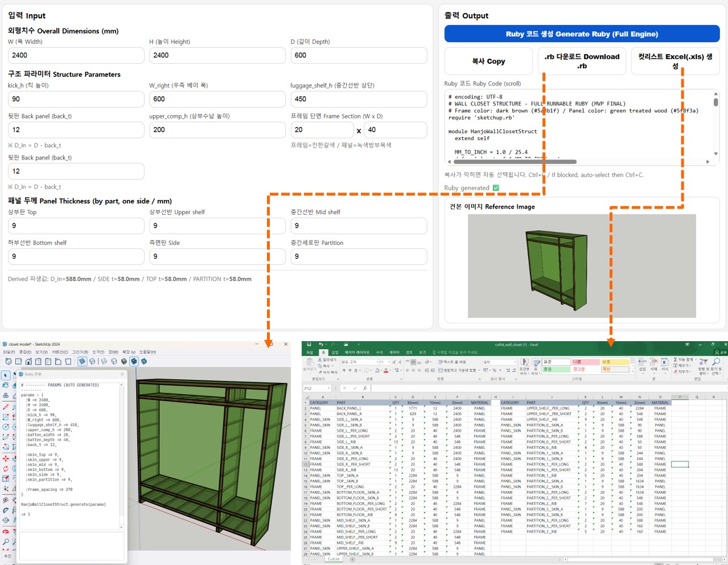The image size is (728, 565).
Task: Click Excel's Save icon in quick access
Action: 309,345
